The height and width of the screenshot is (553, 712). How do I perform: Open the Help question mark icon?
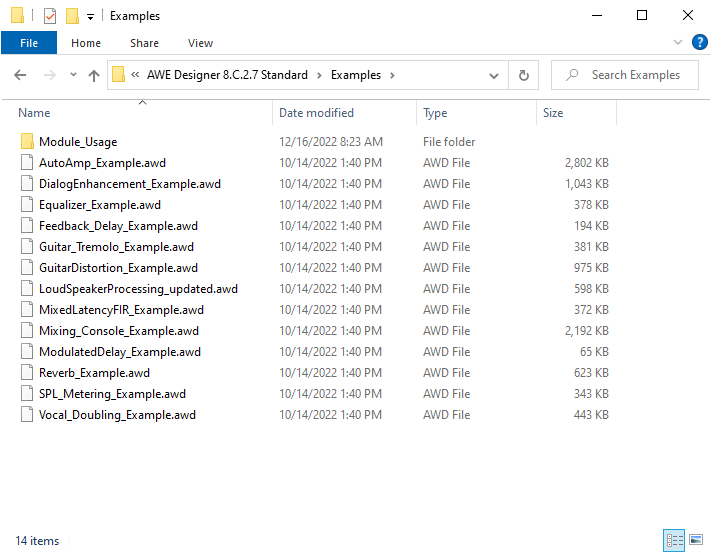coord(698,43)
